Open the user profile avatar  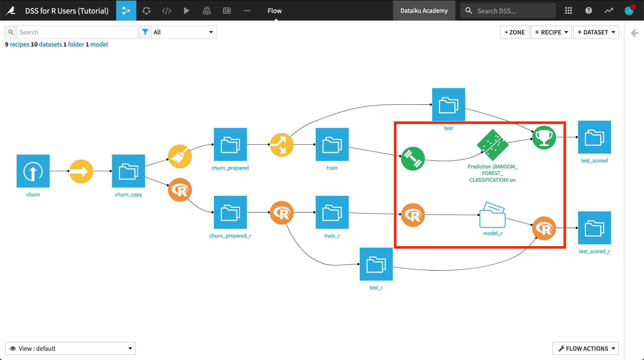pos(629,11)
